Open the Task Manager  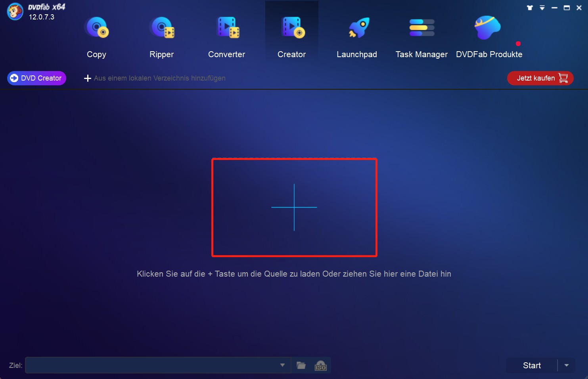pos(421,37)
